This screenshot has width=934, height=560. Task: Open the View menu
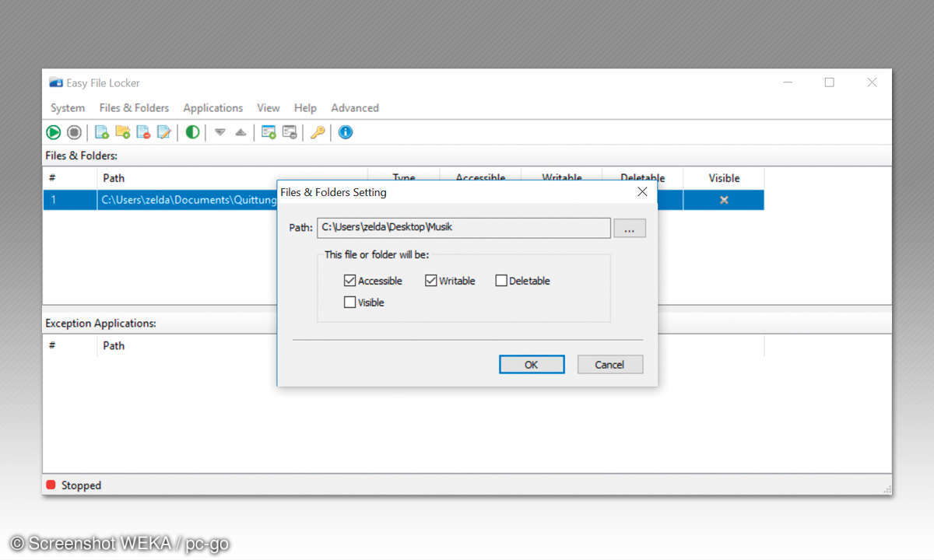[x=269, y=108]
